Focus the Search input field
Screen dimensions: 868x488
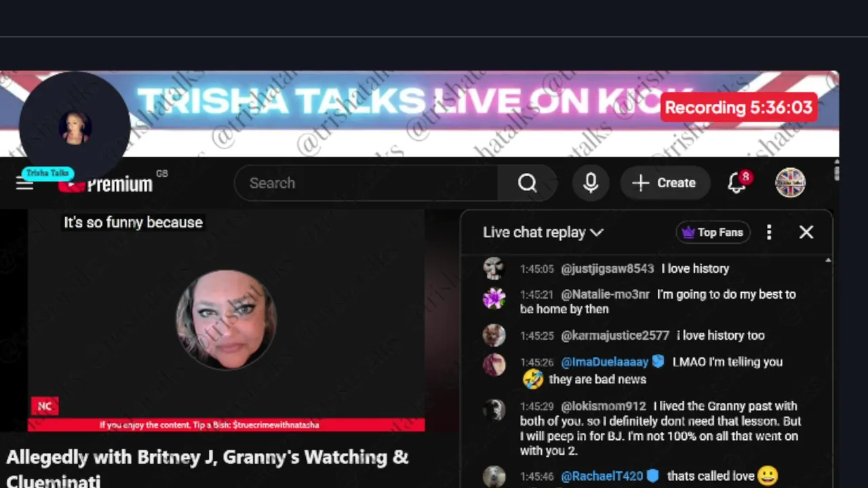(366, 183)
